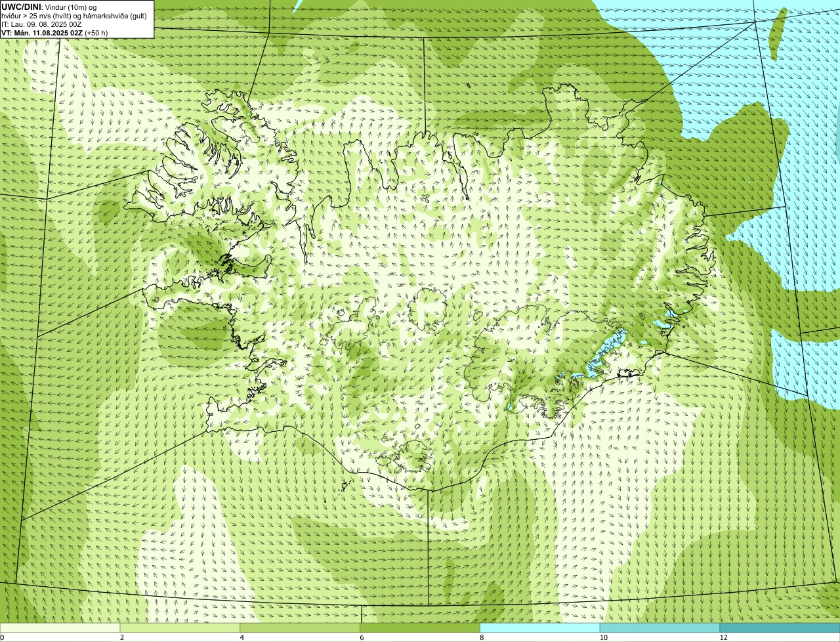Image resolution: width=840 pixels, height=642 pixels.
Task: Click the 'UWC/DINI: Vindur (10m) og' title line
Action: [49, 7]
